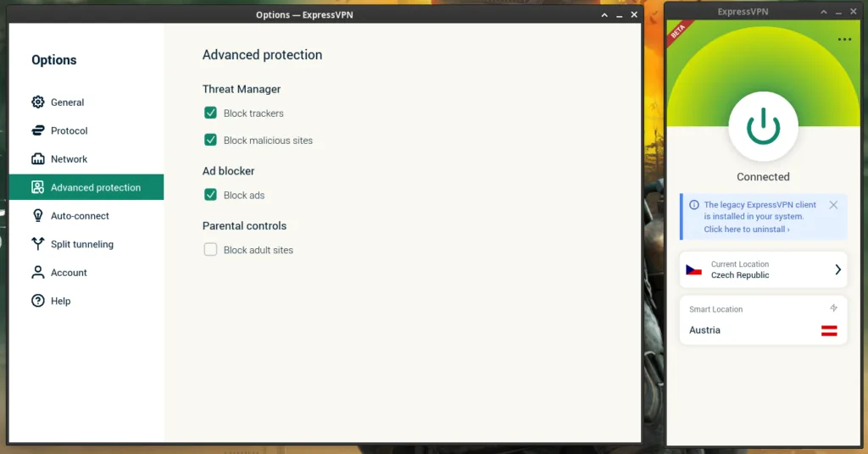Click the Account person icon

click(x=37, y=273)
